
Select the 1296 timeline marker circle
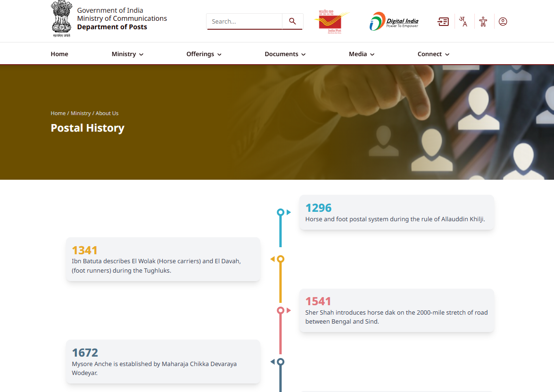pyautogui.click(x=281, y=212)
